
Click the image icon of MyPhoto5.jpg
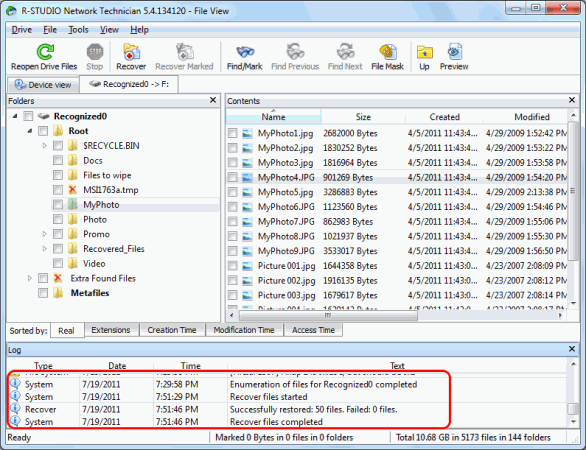[247, 192]
